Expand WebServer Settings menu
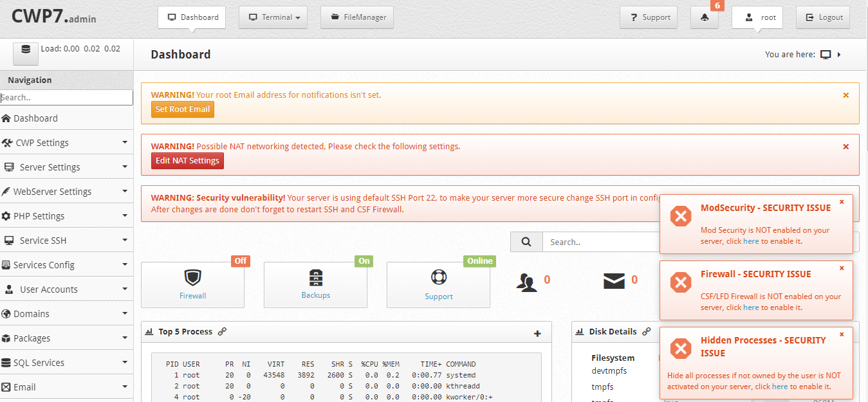Screen dimensions: 868x402 (67, 192)
